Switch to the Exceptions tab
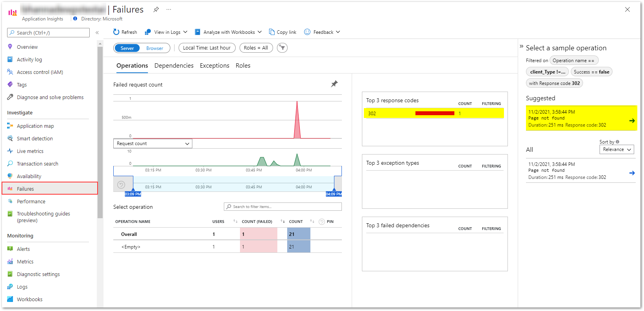 point(214,66)
